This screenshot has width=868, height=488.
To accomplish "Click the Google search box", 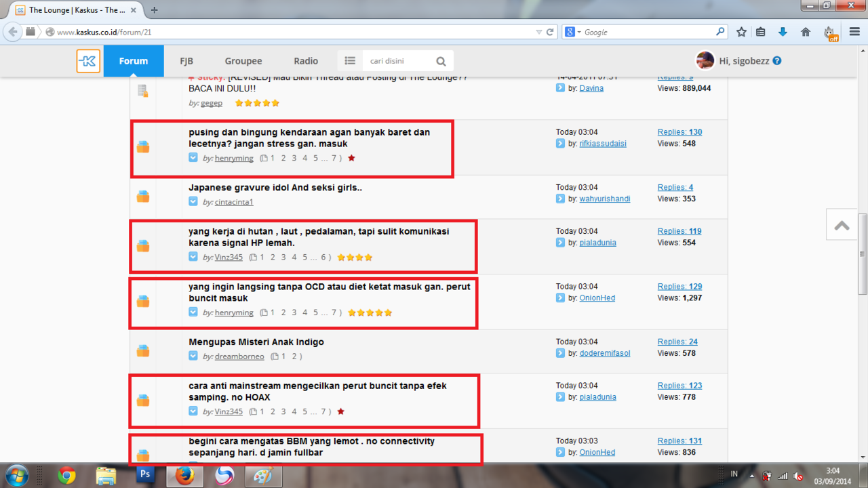I will 648,32.
